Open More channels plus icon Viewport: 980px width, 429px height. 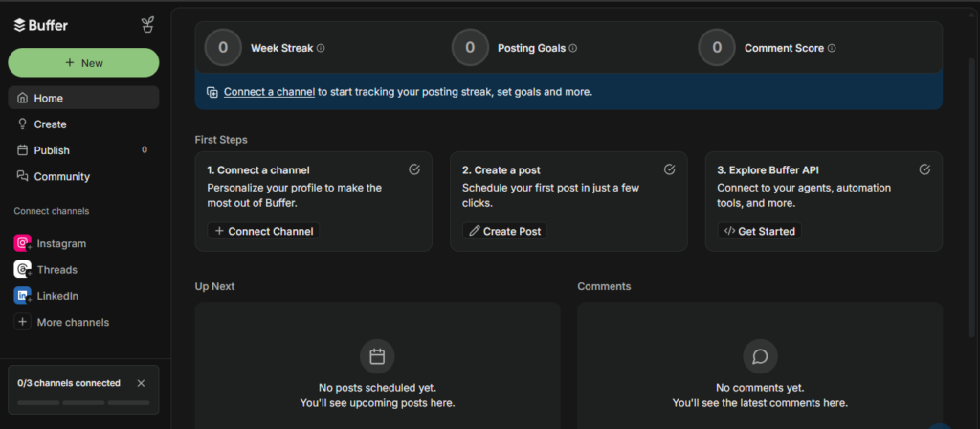pyautogui.click(x=23, y=322)
